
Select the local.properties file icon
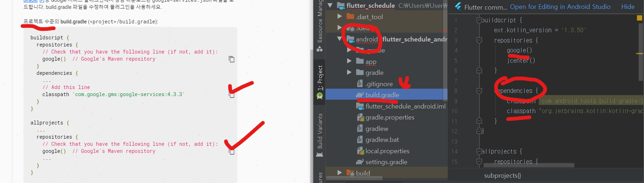click(x=360, y=151)
